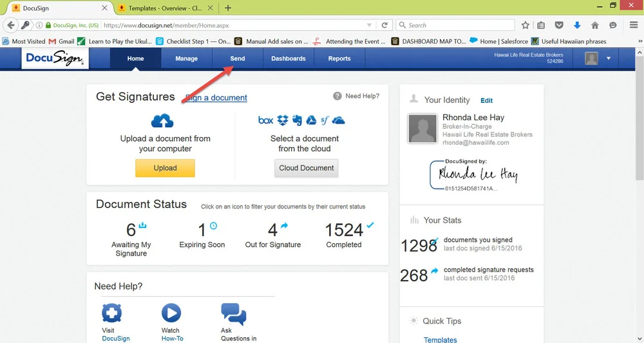Click Edit next to Your Identity
Viewport: 644px width, 343px height.
coord(487,100)
